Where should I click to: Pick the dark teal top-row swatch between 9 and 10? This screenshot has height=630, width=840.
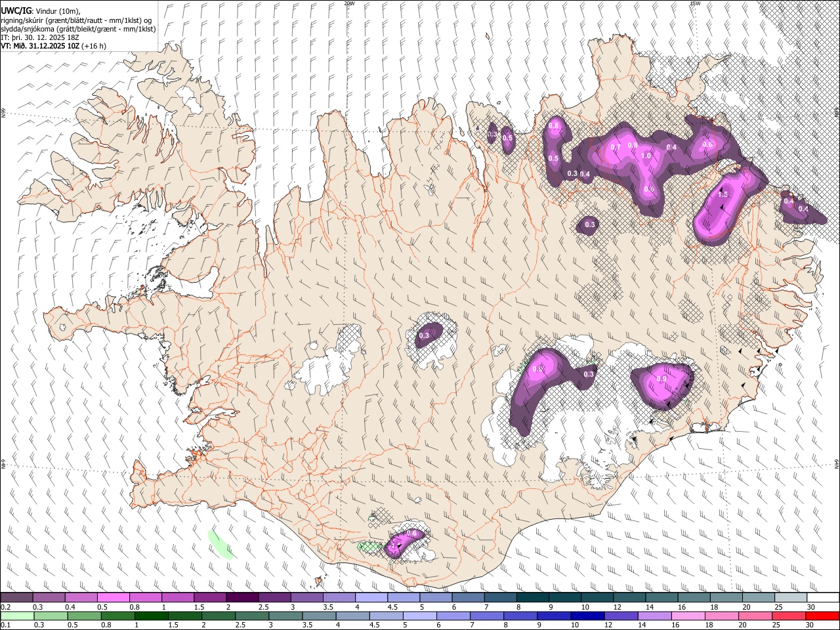565,598
